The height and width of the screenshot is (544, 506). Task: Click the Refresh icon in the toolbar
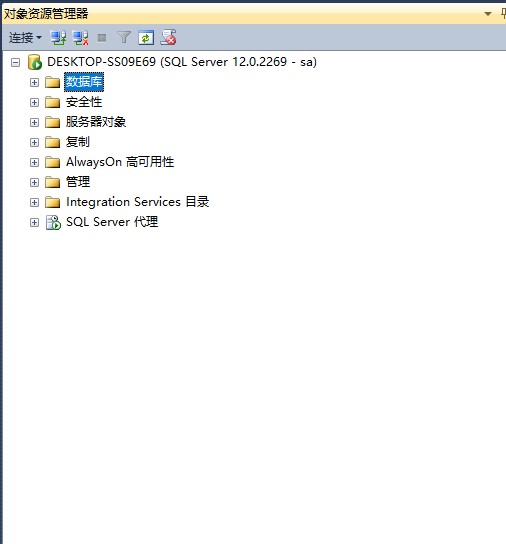(x=146, y=37)
